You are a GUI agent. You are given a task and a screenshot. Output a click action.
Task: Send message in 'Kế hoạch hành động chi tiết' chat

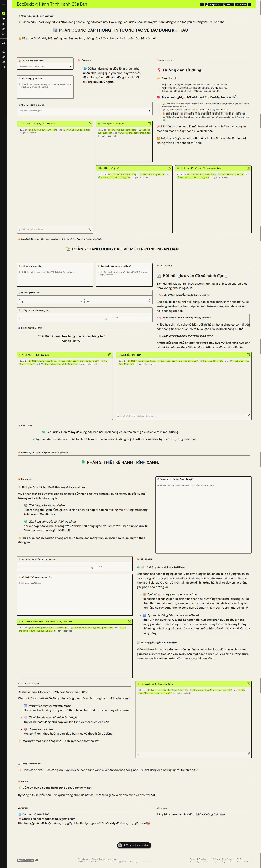pos(248,754)
